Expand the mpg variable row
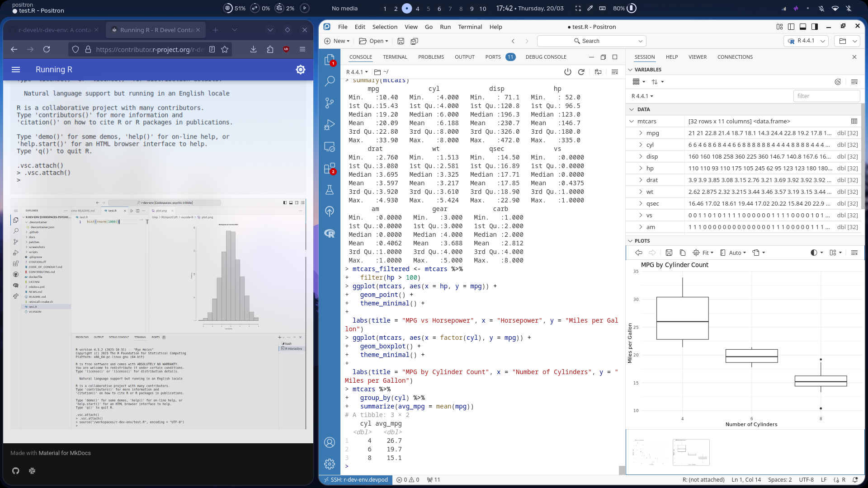This screenshot has height=488, width=868. coord(641,133)
